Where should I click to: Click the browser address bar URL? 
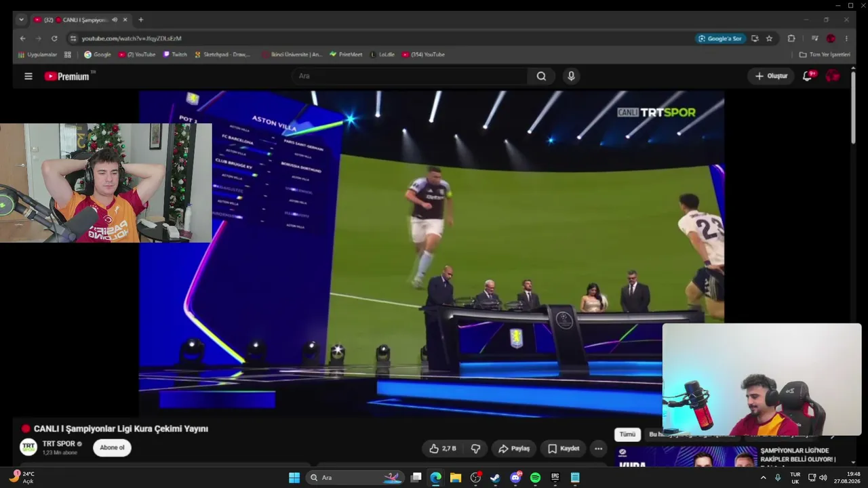click(x=132, y=39)
